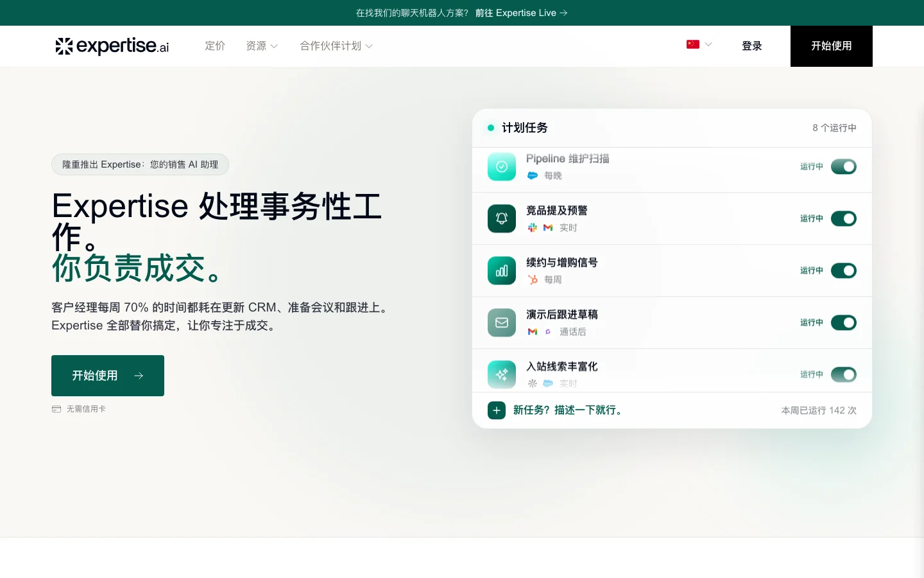The width and height of the screenshot is (924, 578).
Task: Turn off the 入站线索丰富化 toggle
Action: tap(844, 374)
